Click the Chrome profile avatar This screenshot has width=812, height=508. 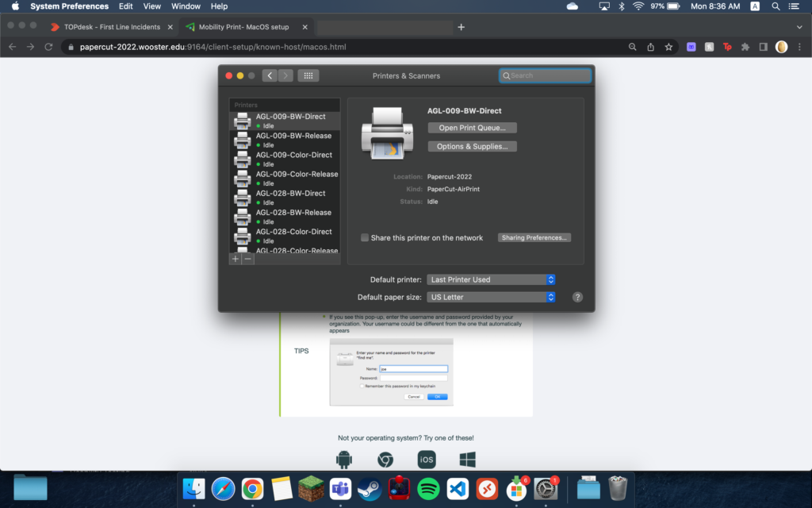[780, 47]
